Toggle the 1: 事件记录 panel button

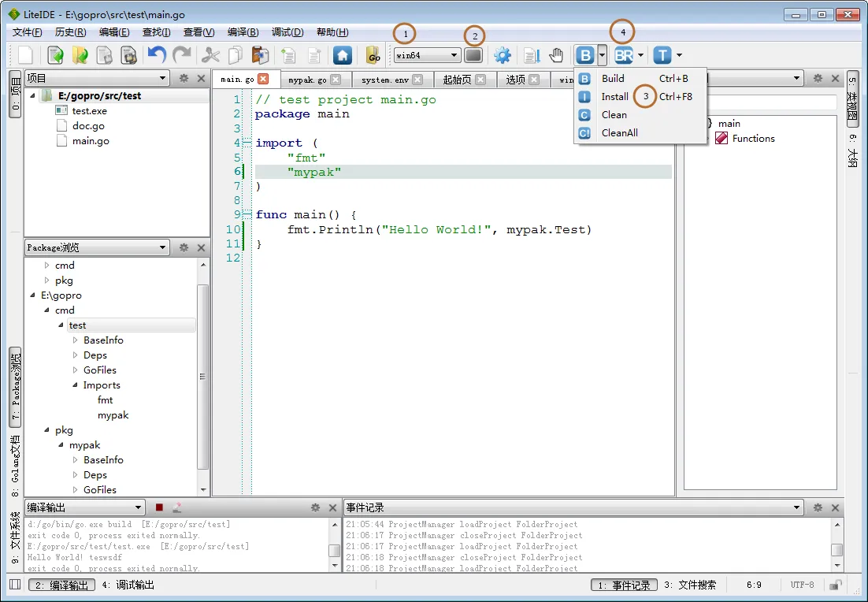623,585
